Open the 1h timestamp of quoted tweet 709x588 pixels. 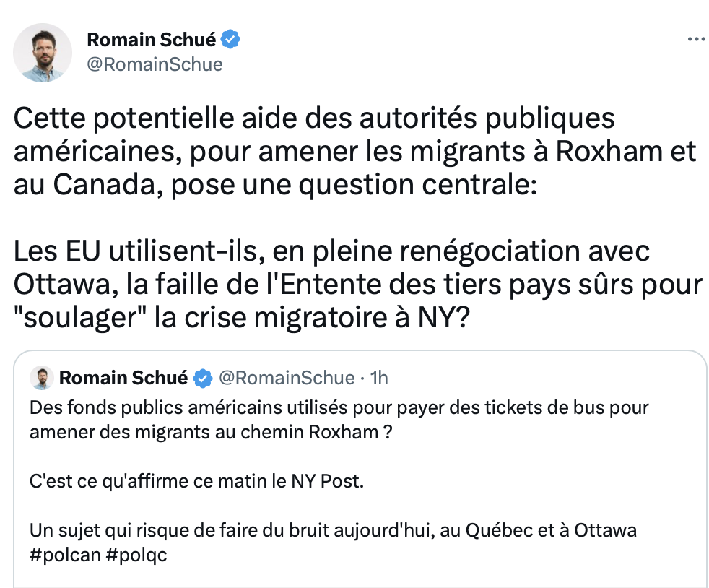click(379, 378)
